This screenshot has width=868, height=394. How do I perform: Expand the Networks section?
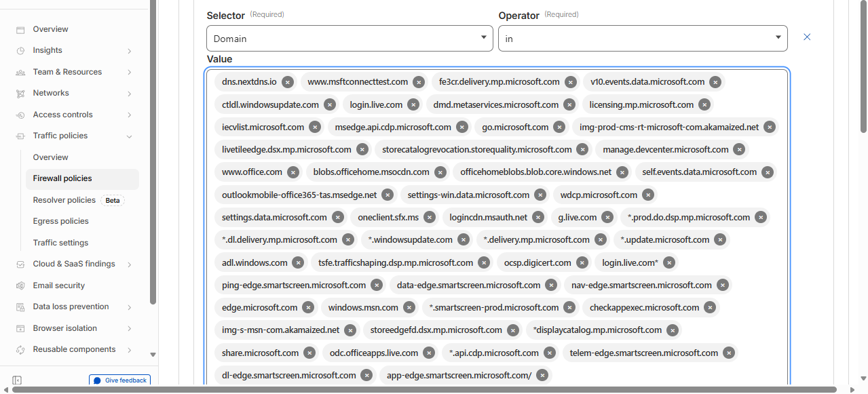(129, 94)
